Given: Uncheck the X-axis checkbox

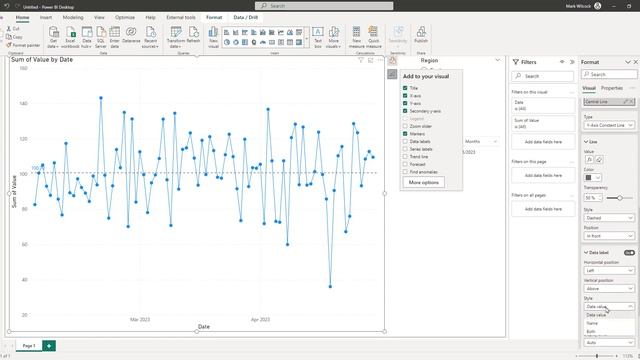Looking at the screenshot, I should click(x=405, y=96).
